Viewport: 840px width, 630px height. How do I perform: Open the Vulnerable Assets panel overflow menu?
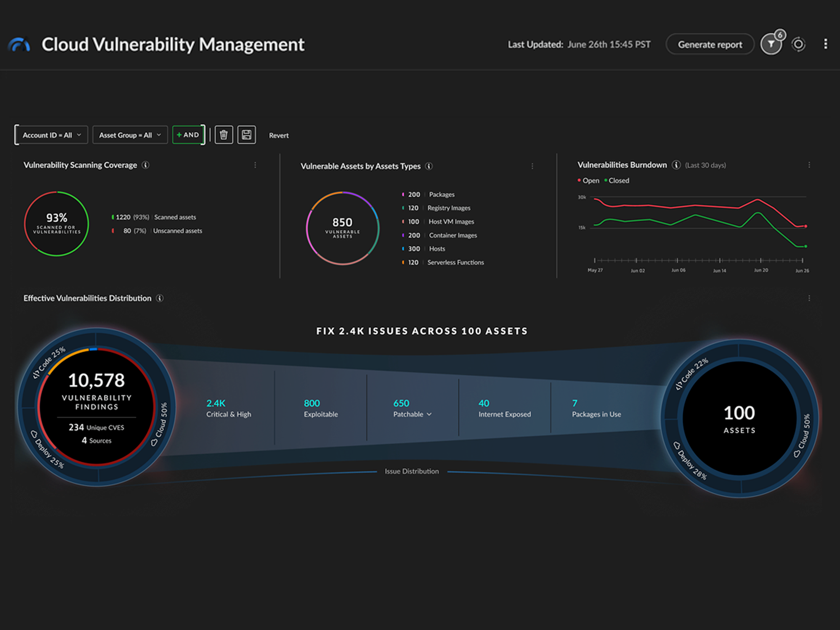533,166
